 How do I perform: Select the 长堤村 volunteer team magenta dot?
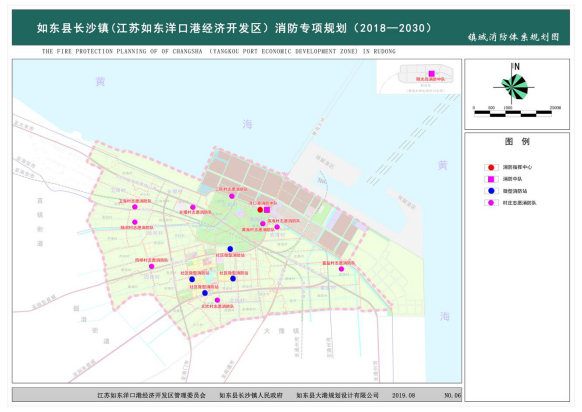(193, 207)
